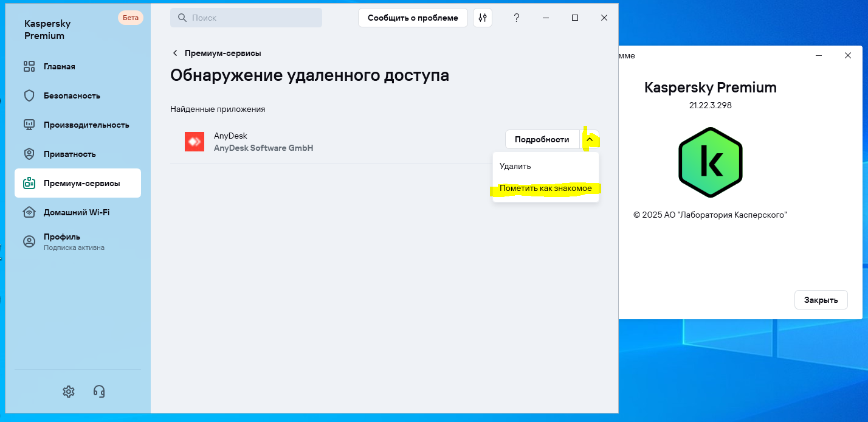Open the Главная section icon
The image size is (868, 422).
tap(29, 66)
